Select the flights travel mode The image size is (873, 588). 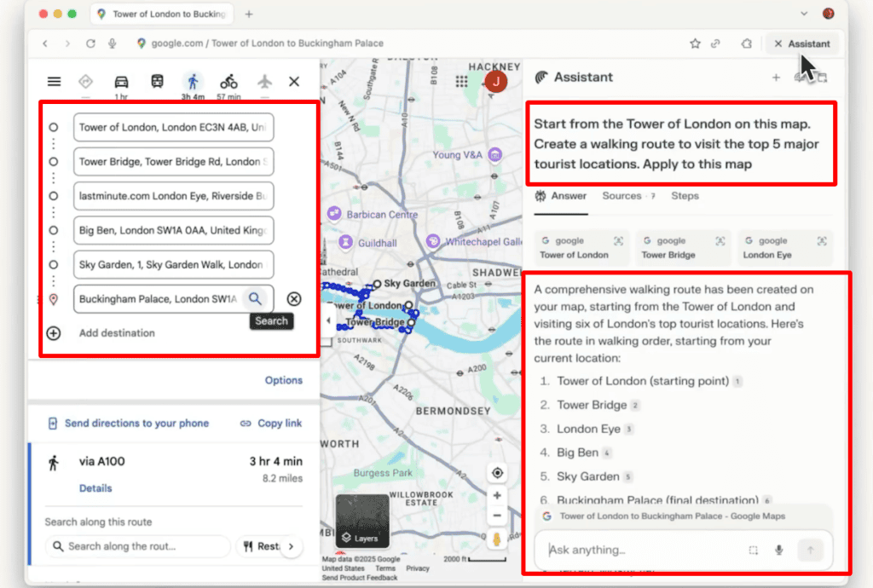(x=264, y=82)
